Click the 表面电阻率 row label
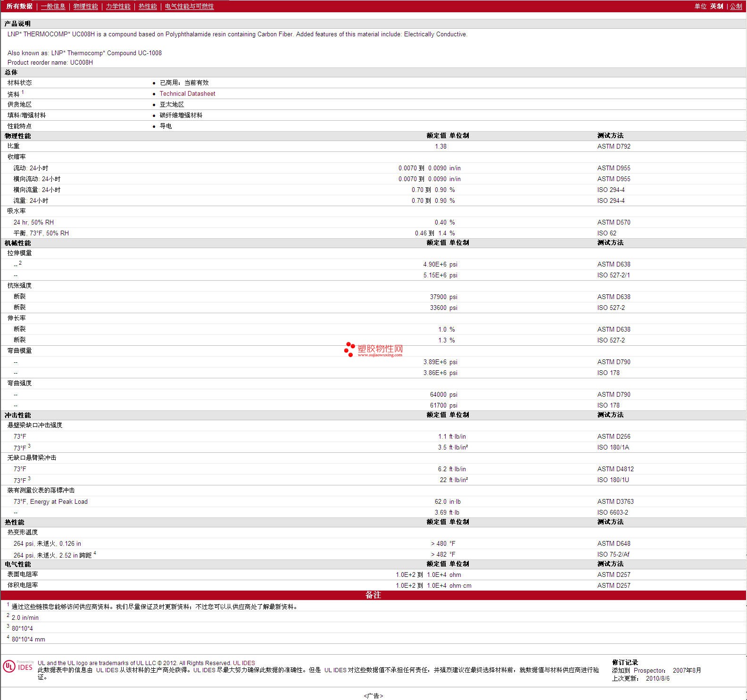This screenshot has height=700, width=747. click(23, 574)
